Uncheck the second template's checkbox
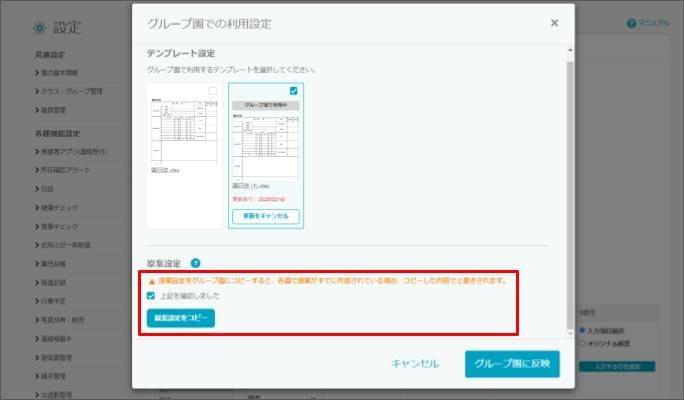This screenshot has width=684, height=400. (x=293, y=91)
